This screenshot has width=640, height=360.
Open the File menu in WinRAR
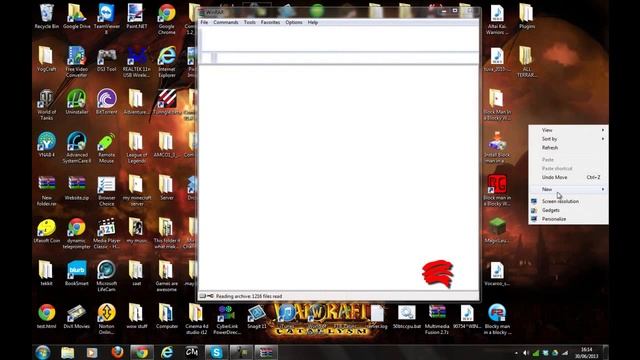[x=204, y=22]
